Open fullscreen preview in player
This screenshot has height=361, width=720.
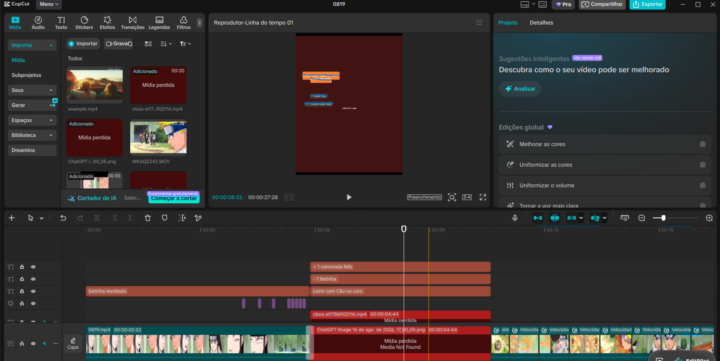(x=483, y=197)
